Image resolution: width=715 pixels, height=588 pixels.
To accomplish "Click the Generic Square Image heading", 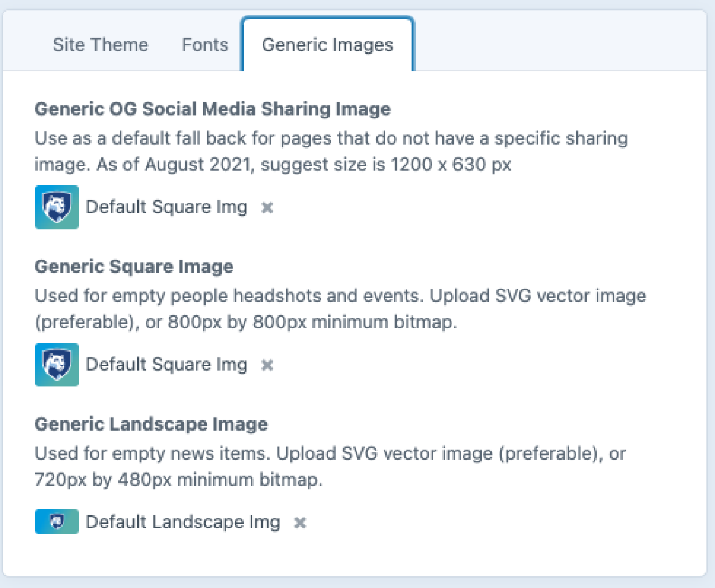I will (x=134, y=266).
